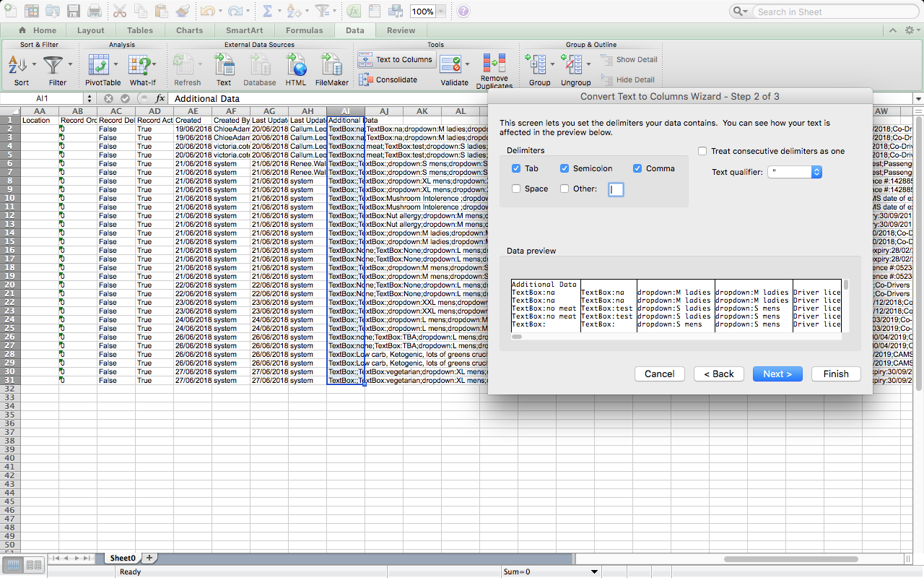The height and width of the screenshot is (578, 924).
Task: Import data using the FileMaker icon
Action: [x=331, y=66]
